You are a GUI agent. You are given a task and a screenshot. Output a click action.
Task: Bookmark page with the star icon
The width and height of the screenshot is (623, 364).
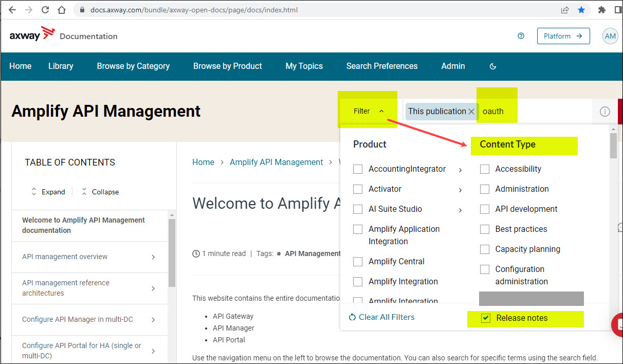point(581,10)
